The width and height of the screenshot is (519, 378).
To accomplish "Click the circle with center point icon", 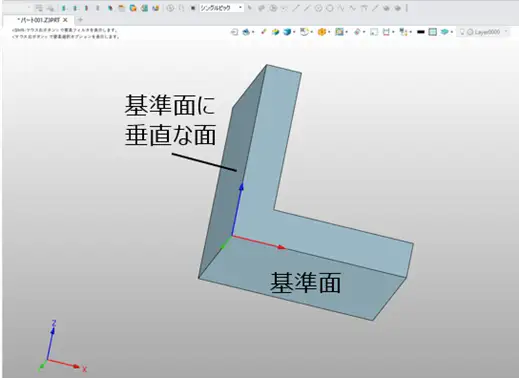I will pos(318,8).
